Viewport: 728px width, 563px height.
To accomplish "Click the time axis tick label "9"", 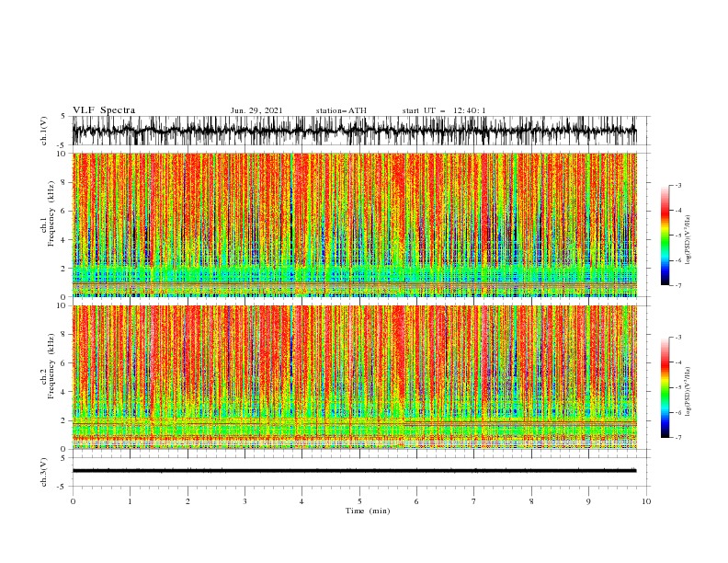I will tap(588, 501).
